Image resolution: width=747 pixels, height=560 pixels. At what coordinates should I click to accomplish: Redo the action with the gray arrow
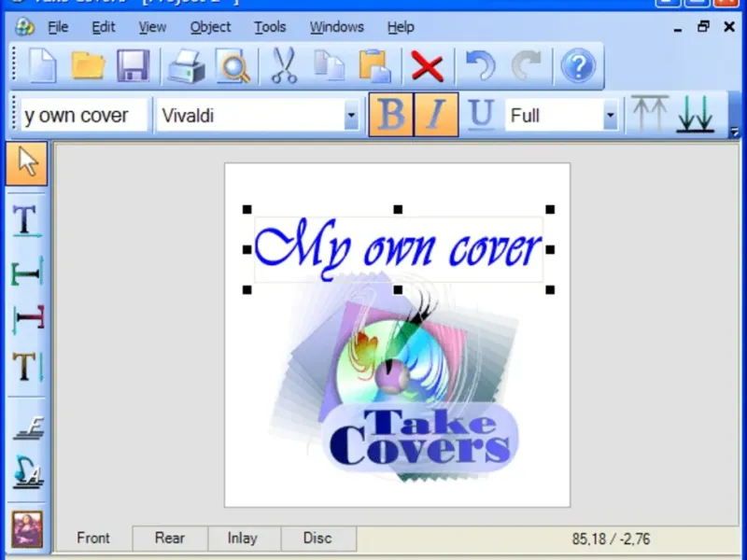(x=527, y=65)
